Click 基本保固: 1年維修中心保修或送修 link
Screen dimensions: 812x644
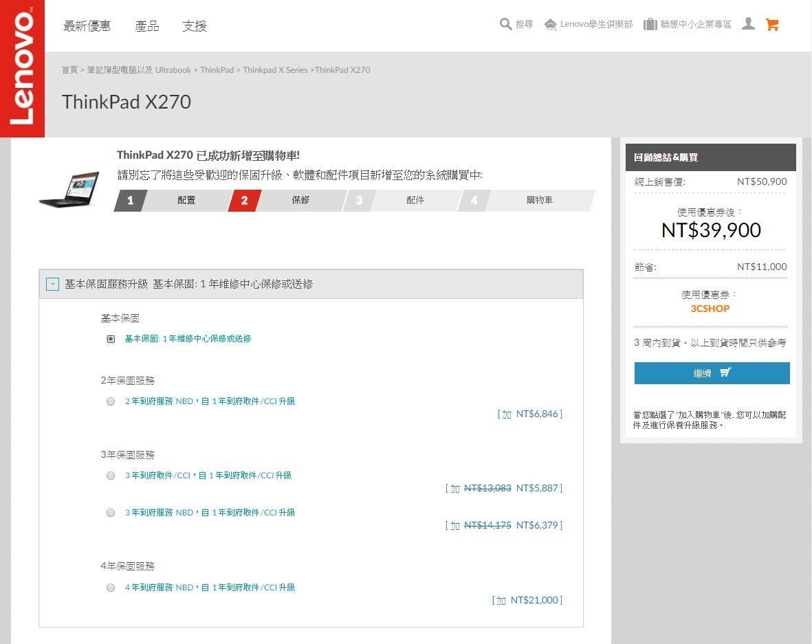pos(188,339)
